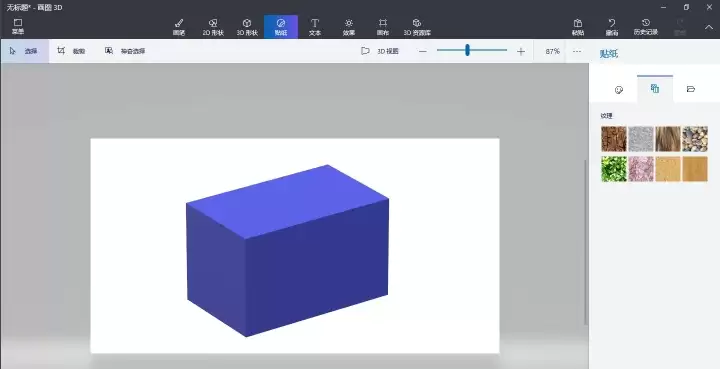Open the 3D library
Image resolution: width=720 pixels, height=369 pixels.
click(x=417, y=27)
